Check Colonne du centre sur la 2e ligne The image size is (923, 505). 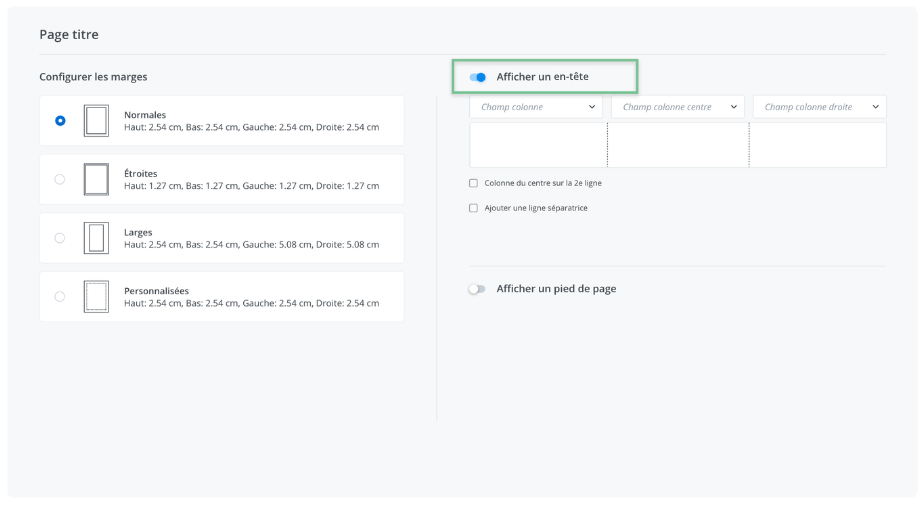[x=474, y=183]
